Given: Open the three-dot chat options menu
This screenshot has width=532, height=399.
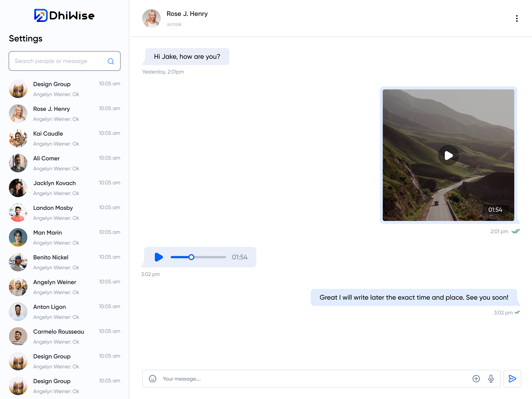Looking at the screenshot, I should pos(517,18).
